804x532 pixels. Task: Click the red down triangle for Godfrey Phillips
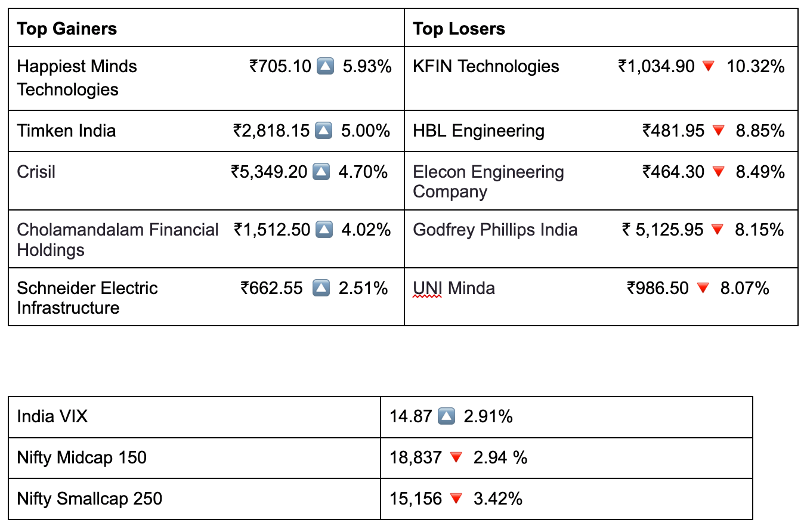click(717, 230)
